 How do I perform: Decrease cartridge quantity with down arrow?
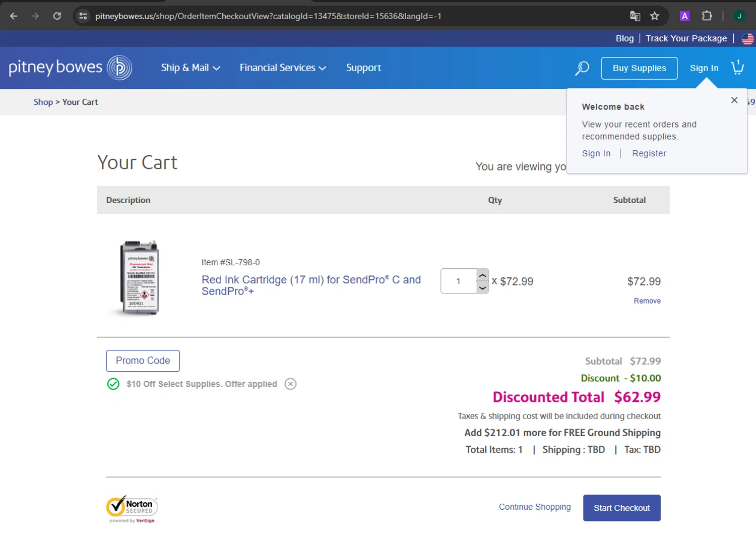point(482,287)
